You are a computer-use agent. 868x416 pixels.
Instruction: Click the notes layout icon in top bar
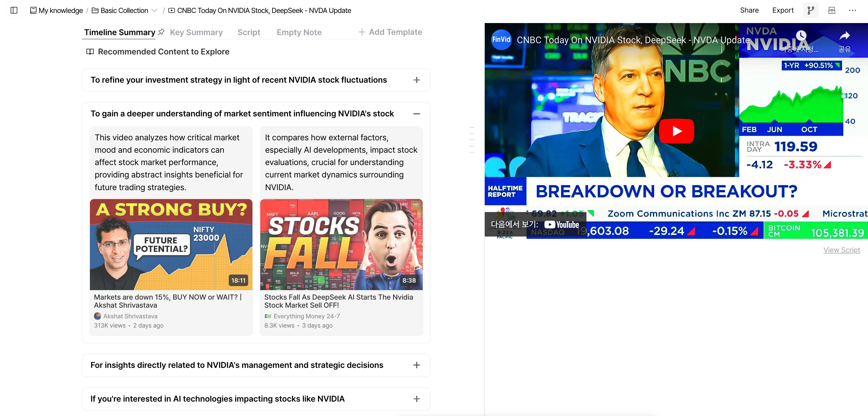coord(832,10)
